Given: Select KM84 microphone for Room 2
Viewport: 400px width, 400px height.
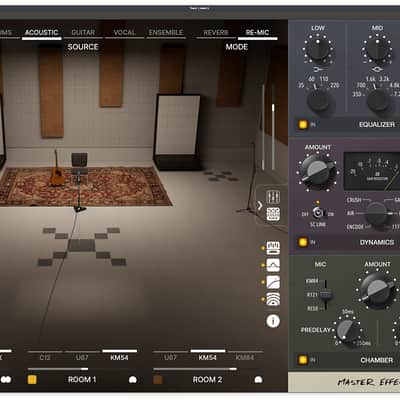Looking at the screenshot, I should [245, 356].
